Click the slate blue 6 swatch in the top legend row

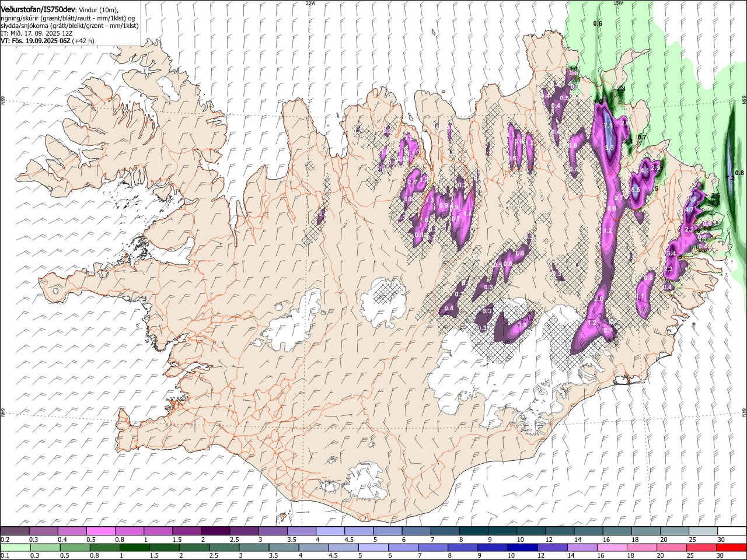point(417,531)
